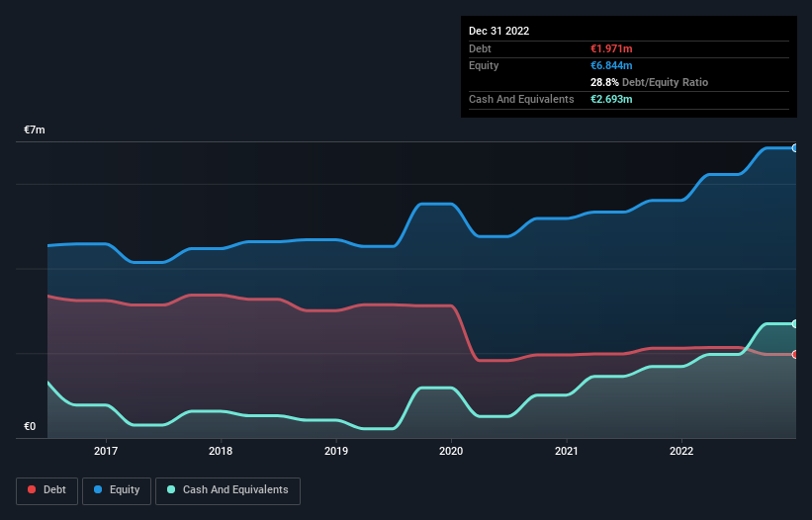Click the €7m y-axis label
This screenshot has height=520, width=812.
(x=35, y=130)
